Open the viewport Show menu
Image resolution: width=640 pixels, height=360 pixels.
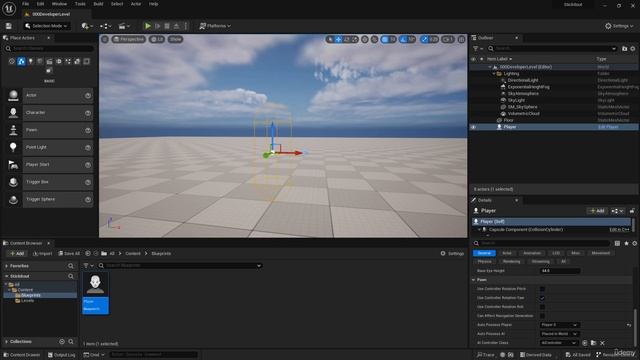pyautogui.click(x=176, y=39)
